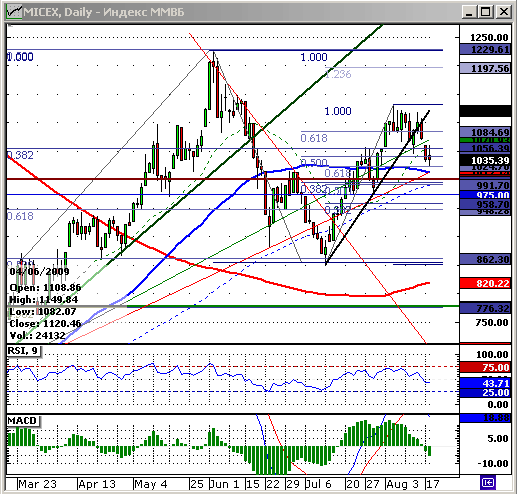Screen dimensions: 517x494
Task: Click the 1.236 Fibonacci level label
Action: pyautogui.click(x=338, y=74)
